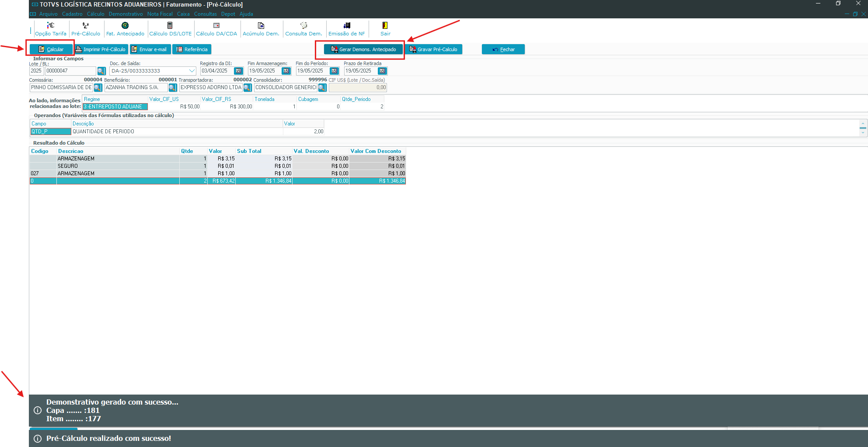Open the Acúmulo Dem. toolbar icon
This screenshot has width=868, height=447.
coord(261,29)
